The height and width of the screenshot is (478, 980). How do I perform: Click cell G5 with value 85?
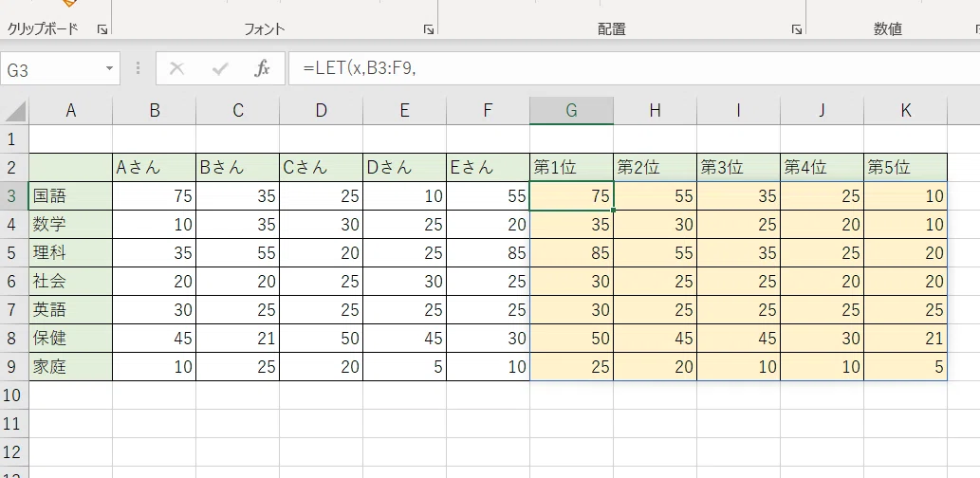571,253
